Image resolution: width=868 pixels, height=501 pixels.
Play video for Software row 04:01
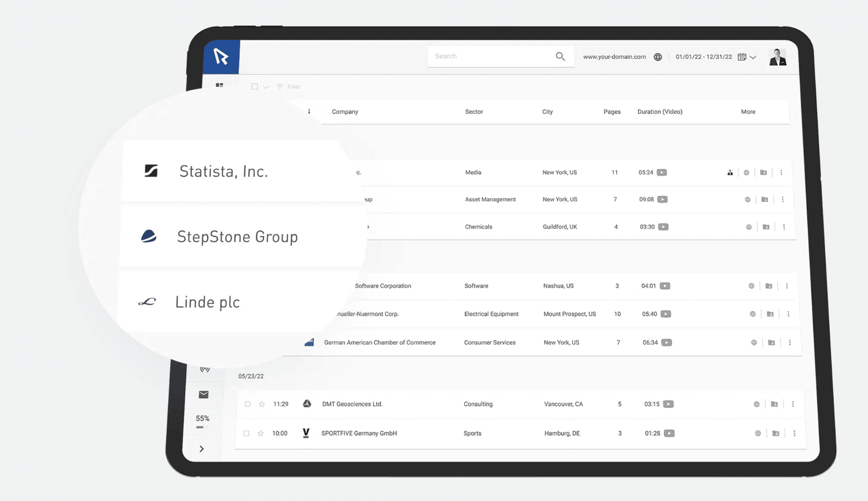[665, 286]
